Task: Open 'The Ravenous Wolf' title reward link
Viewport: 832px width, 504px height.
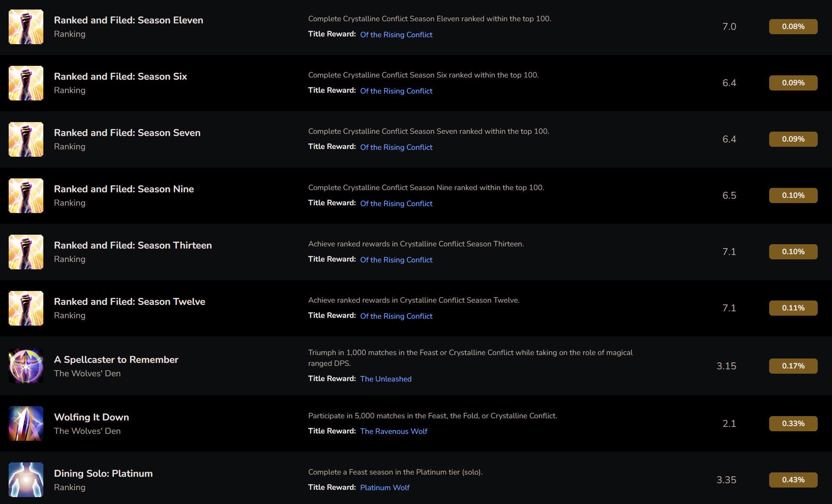Action: (x=393, y=431)
